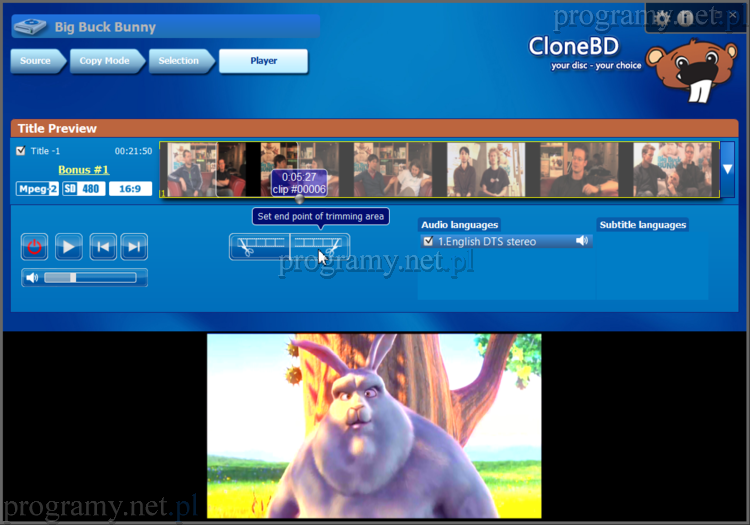Image resolution: width=750 pixels, height=525 pixels.
Task: Open settings gear in top-right corner
Action: [x=662, y=17]
